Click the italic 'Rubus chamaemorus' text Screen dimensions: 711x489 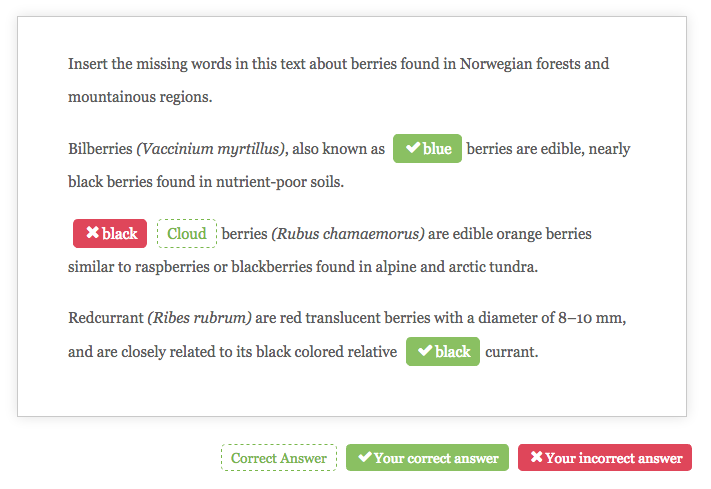pyautogui.click(x=348, y=234)
